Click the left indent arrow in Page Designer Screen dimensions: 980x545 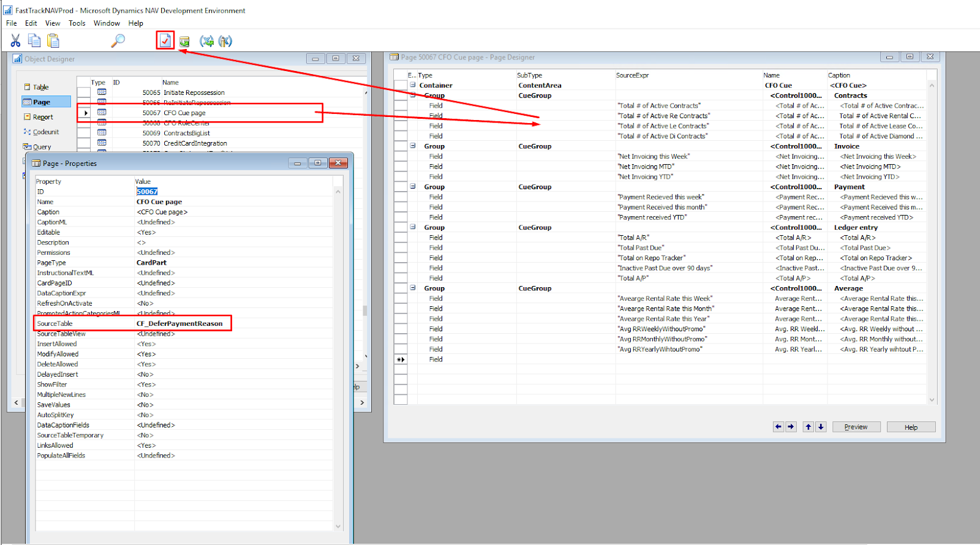click(x=778, y=427)
